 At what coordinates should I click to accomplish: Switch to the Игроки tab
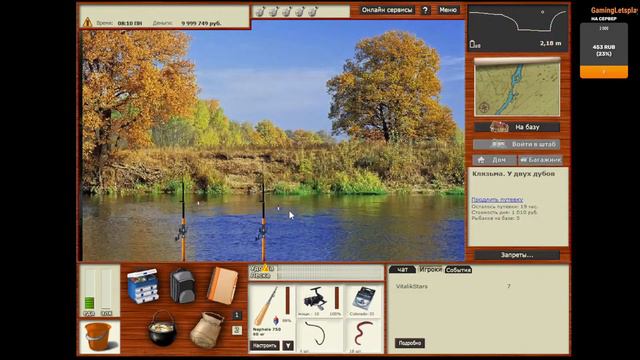coord(431,269)
